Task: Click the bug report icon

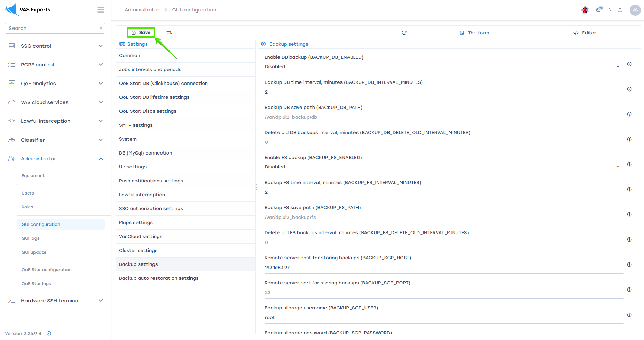Action: click(x=620, y=10)
